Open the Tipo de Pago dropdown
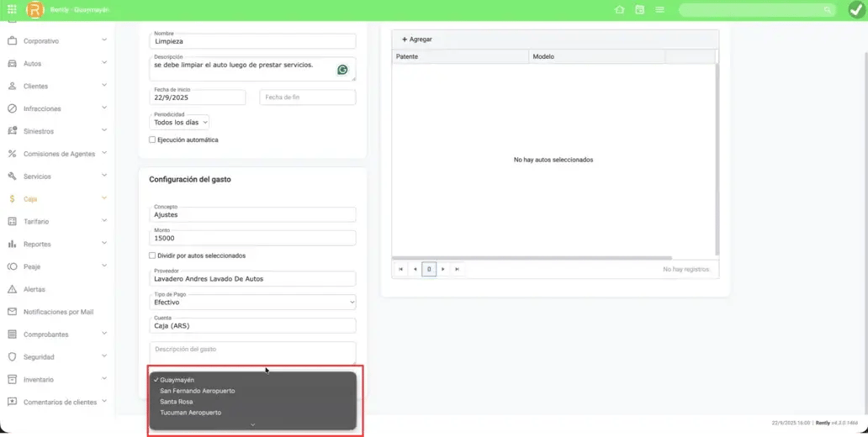The width and height of the screenshot is (868, 437). coord(252,302)
